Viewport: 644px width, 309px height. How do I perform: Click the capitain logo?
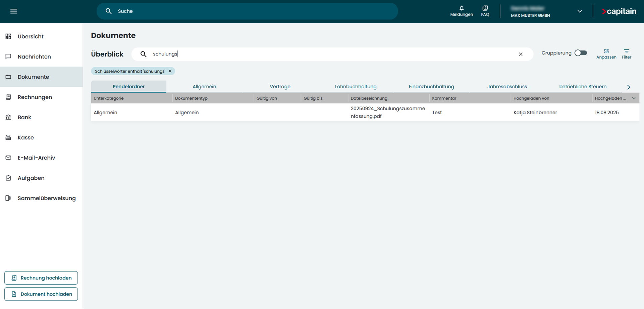(x=619, y=11)
